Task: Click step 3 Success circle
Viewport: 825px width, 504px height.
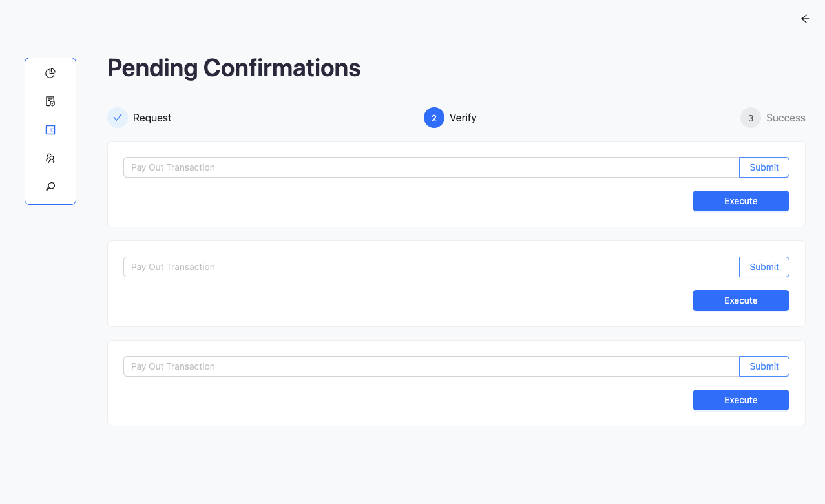Action: (751, 118)
